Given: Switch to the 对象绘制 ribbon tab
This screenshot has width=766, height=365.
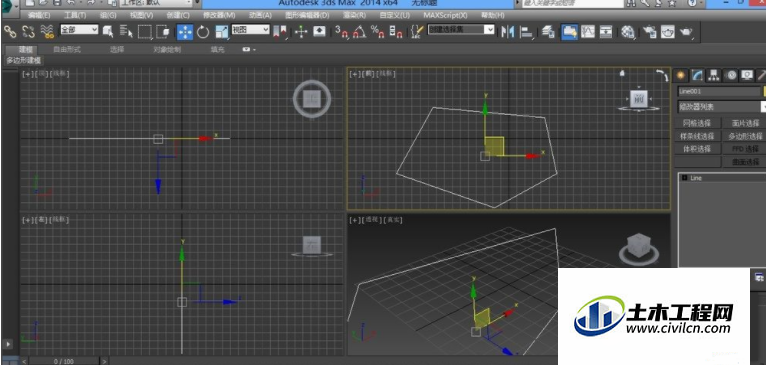Looking at the screenshot, I should pyautogui.click(x=167, y=49).
